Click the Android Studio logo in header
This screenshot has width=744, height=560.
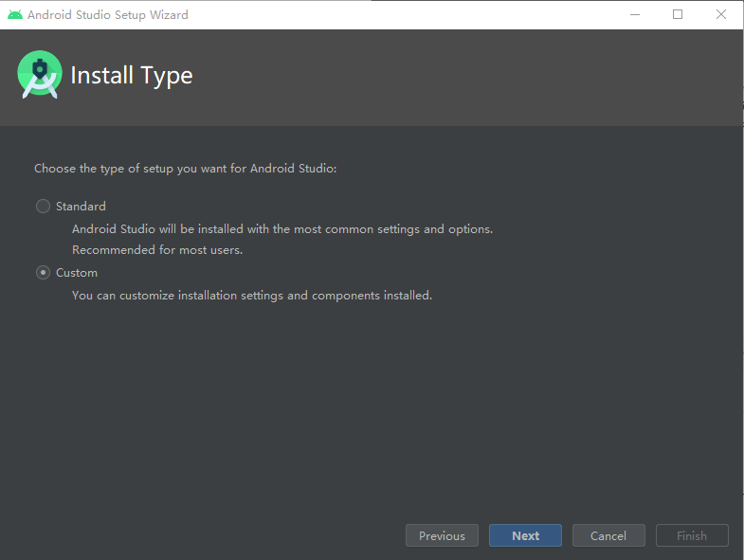[40, 74]
